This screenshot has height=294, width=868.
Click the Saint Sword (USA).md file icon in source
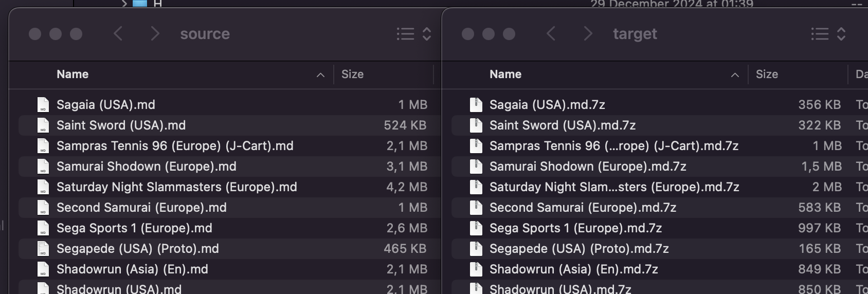pos(43,125)
